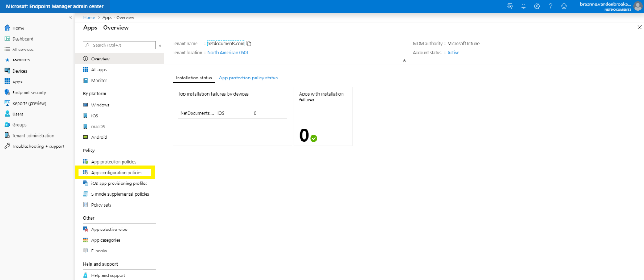Open the North American 0601 tenant location link
Viewport: 644px width, 280px height.
[x=228, y=52]
